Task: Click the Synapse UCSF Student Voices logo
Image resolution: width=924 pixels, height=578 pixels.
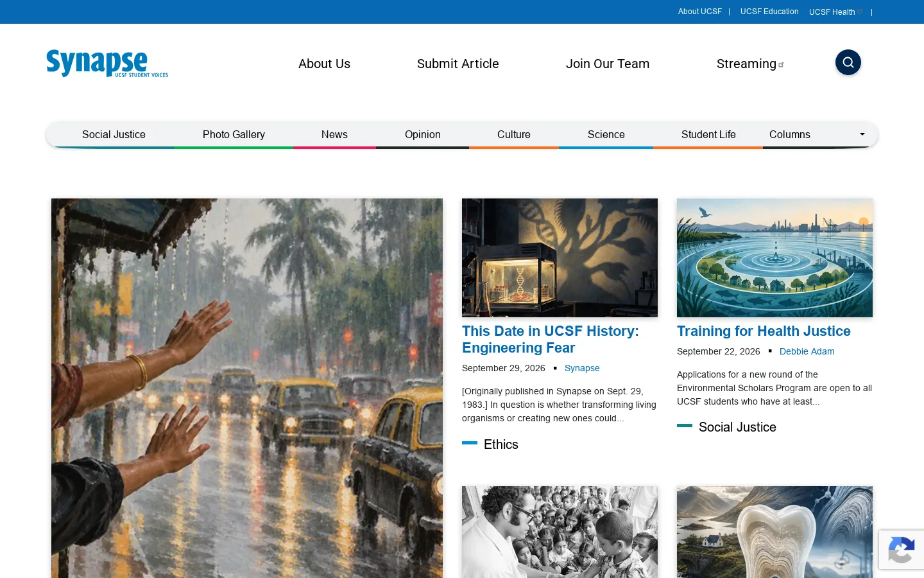Action: 107,64
